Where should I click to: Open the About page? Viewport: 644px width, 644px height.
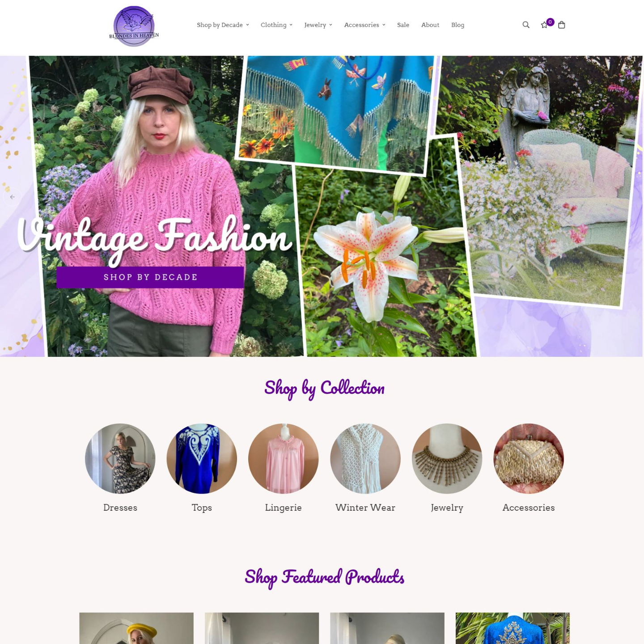pos(430,25)
